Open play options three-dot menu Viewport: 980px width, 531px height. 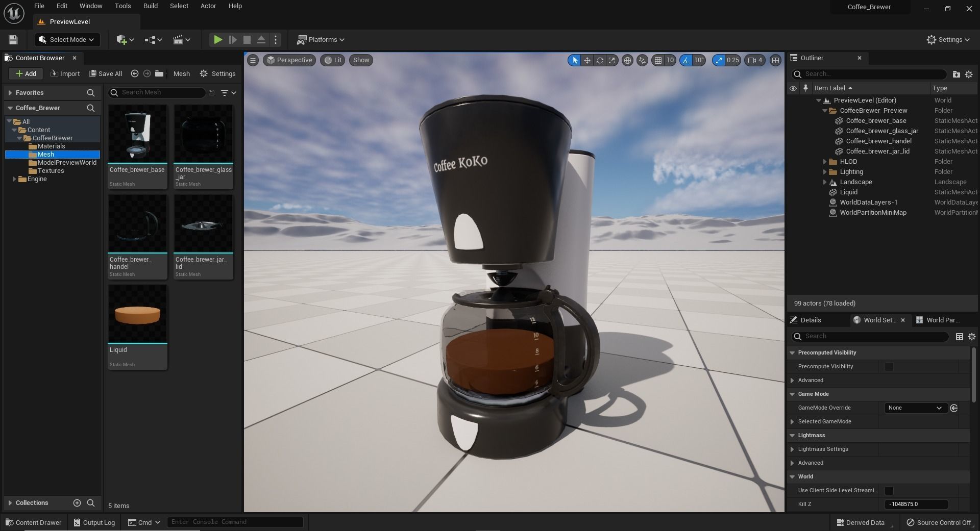tap(276, 40)
